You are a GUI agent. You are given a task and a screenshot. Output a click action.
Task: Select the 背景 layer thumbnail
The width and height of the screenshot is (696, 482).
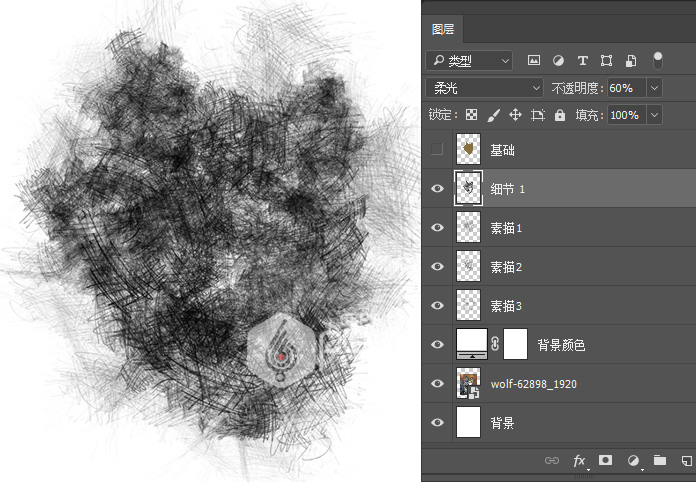(468, 422)
